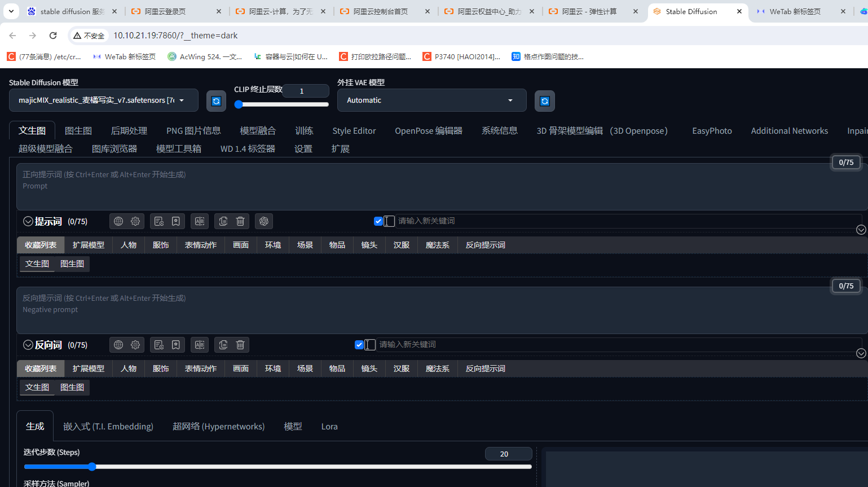This screenshot has height=487, width=868.
Task: Switch to 图生图 main tab
Action: 78,130
